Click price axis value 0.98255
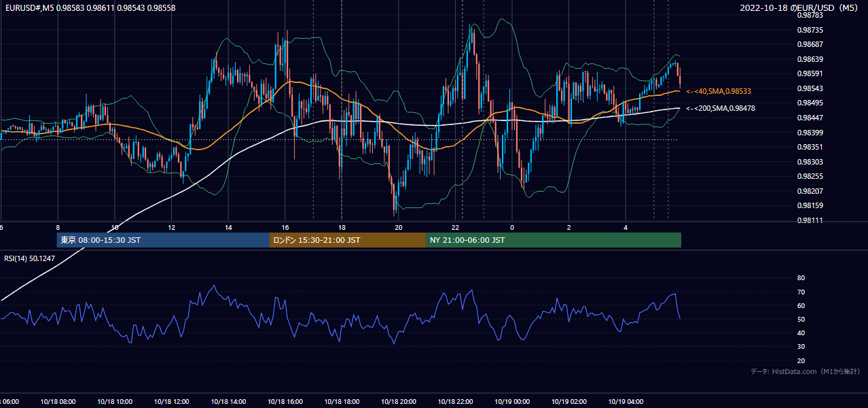 [810, 176]
